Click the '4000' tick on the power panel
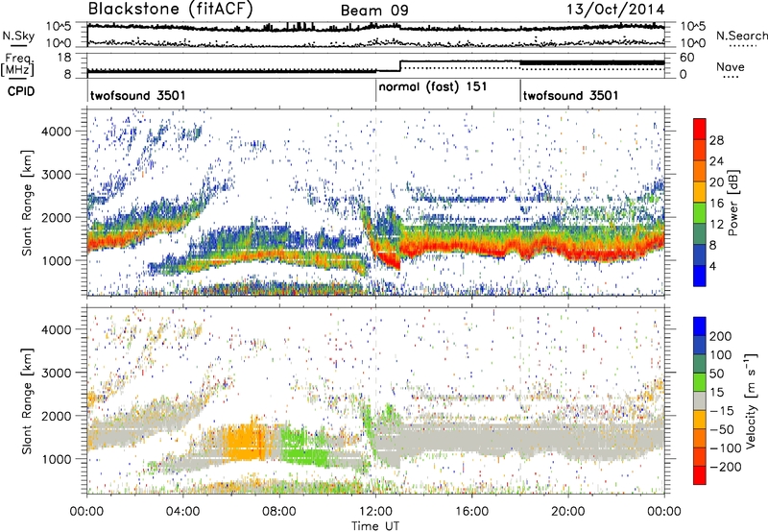 (x=56, y=132)
